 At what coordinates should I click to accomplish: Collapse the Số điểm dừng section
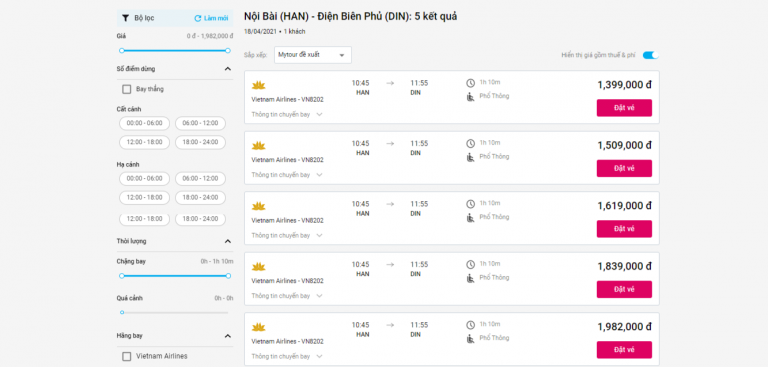point(227,69)
